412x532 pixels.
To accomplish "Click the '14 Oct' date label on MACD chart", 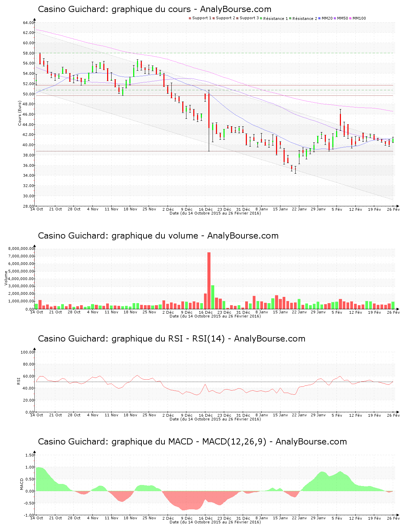I will (37, 518).
